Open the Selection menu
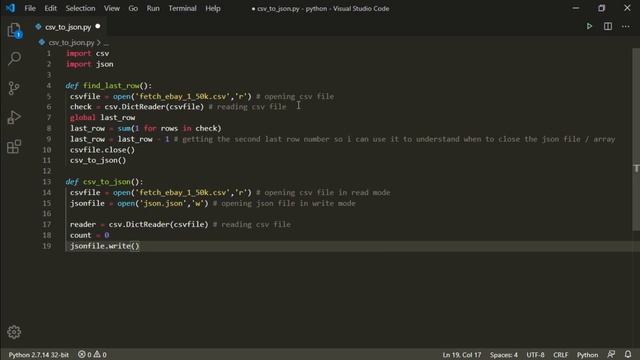This screenshot has width=640, height=360. click(80, 8)
